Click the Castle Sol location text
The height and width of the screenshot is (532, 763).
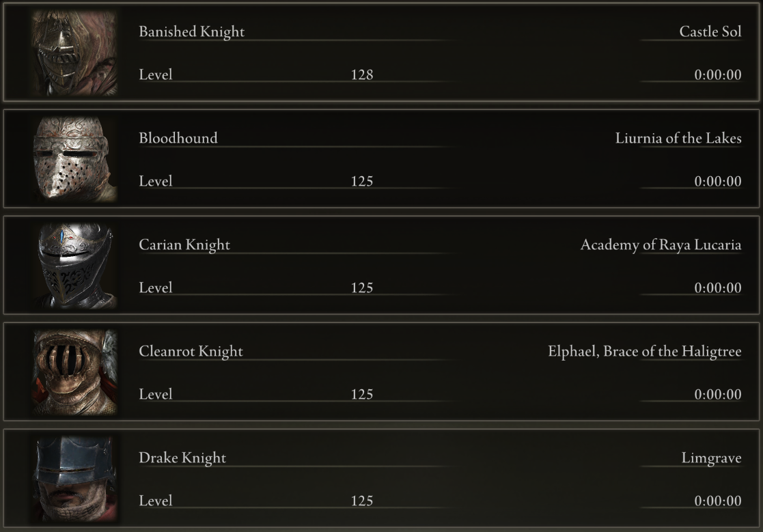tap(710, 31)
